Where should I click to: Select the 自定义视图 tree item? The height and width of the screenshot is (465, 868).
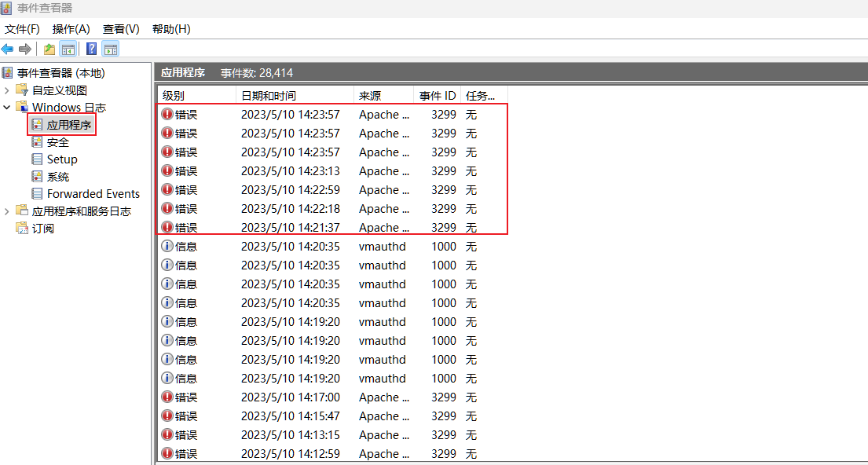[x=59, y=90]
